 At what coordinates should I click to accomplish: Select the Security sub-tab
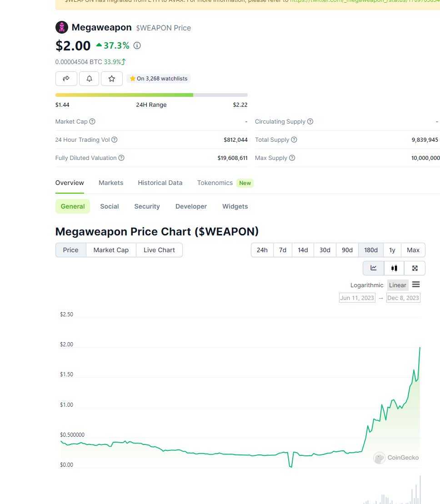tap(147, 206)
